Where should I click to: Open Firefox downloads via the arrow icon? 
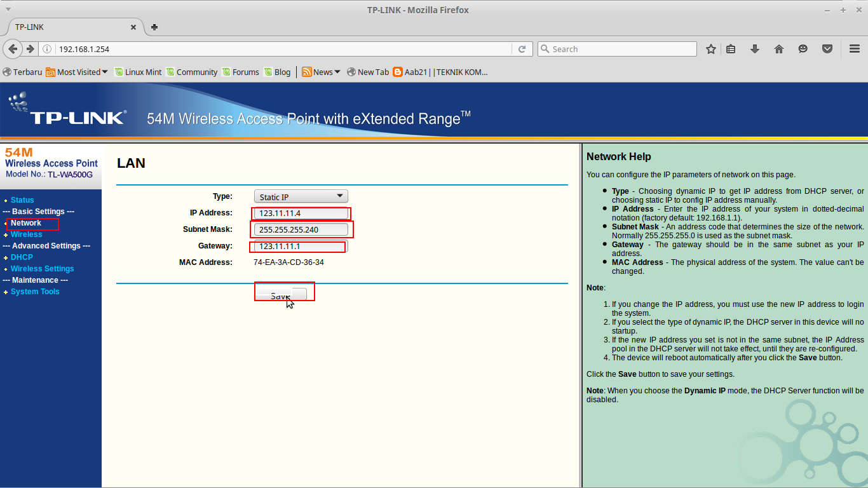click(755, 49)
